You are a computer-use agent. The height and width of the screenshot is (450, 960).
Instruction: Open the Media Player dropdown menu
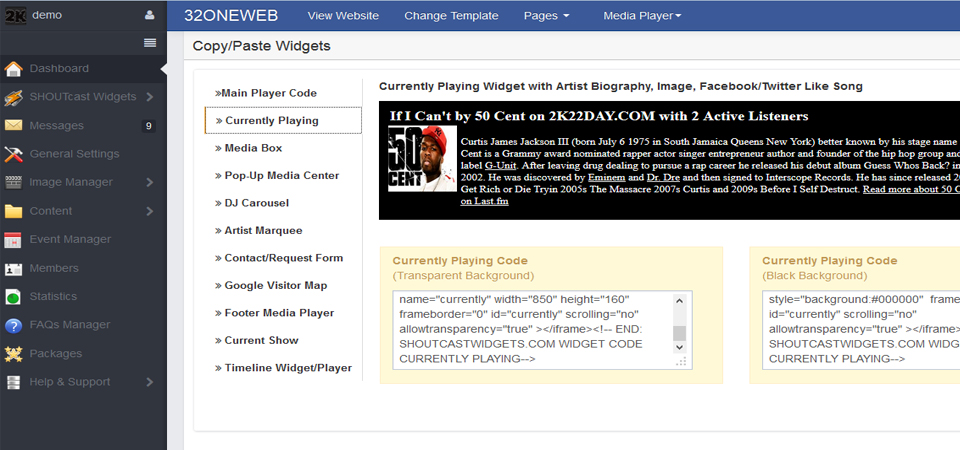pyautogui.click(x=642, y=16)
